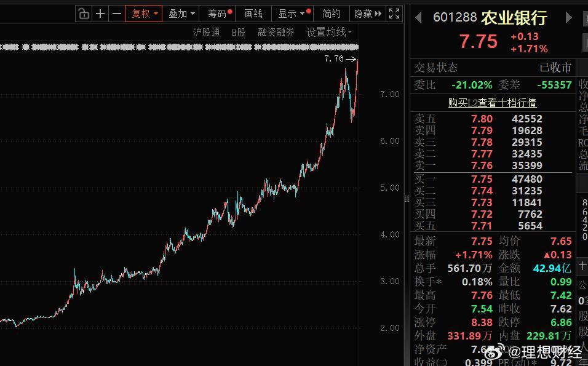Click the 涨停 value 8.38
The width and height of the screenshot is (588, 366).
[482, 322]
